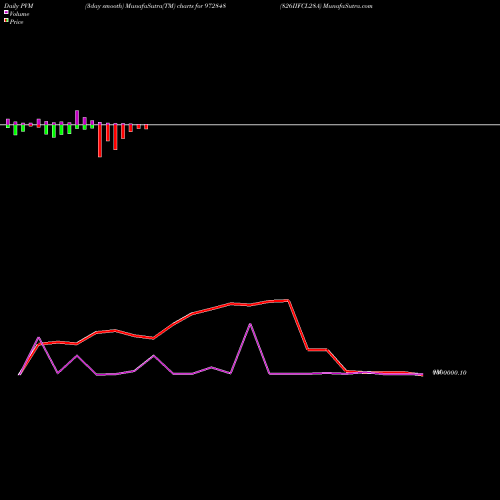The width and height of the screenshot is (500, 500).
Task: Click the peak of the red price line before its drop
Action: click(x=288, y=300)
